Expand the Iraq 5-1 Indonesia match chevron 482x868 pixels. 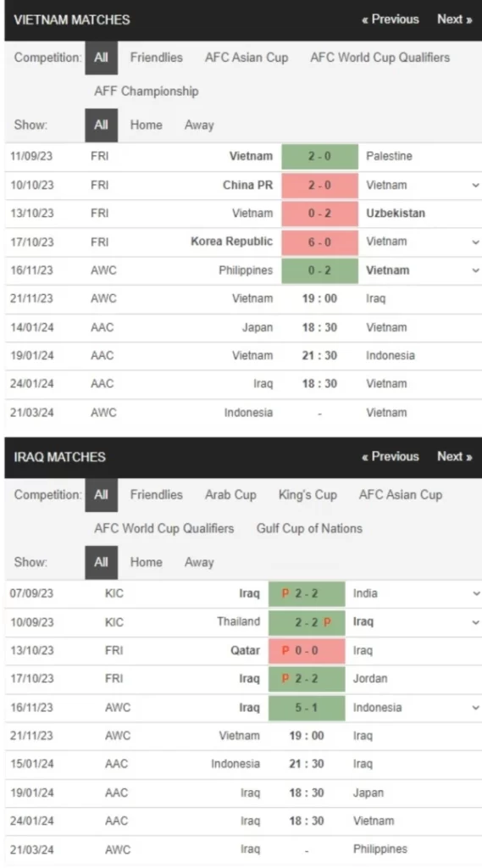(x=476, y=708)
